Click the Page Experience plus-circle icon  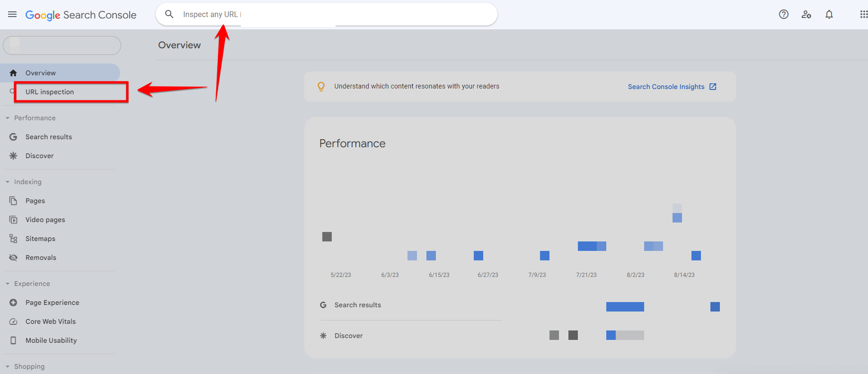click(x=13, y=303)
